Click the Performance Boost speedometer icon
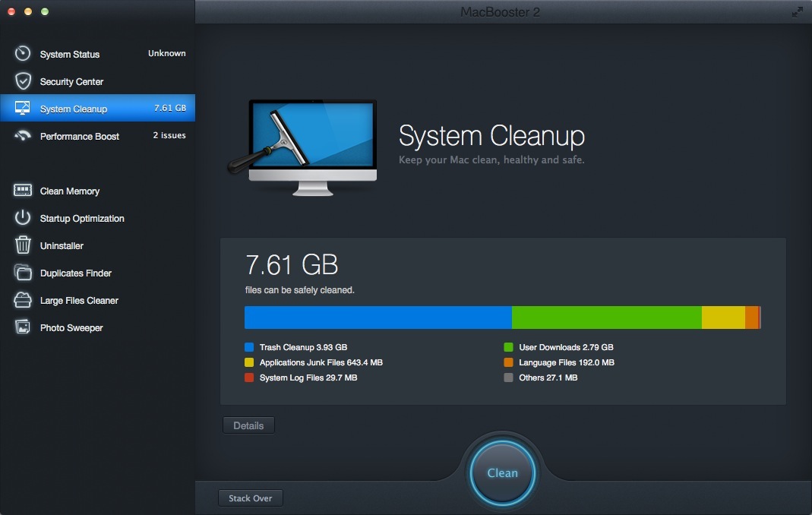The image size is (812, 515). tap(23, 136)
